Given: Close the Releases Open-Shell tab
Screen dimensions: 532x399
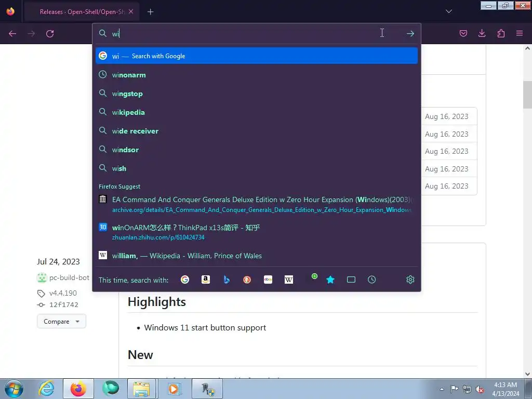Looking at the screenshot, I should [131, 11].
